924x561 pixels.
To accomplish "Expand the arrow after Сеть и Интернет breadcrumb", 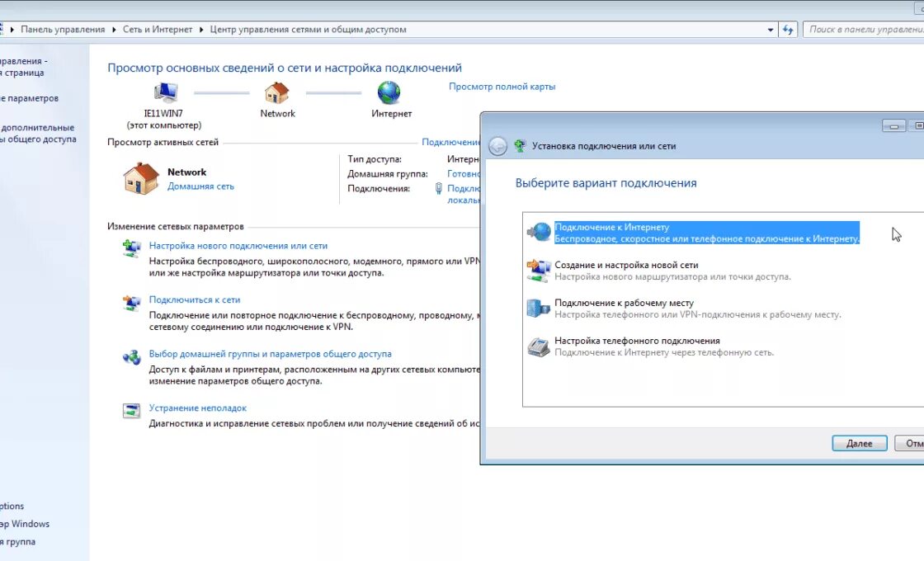I will coord(201,30).
